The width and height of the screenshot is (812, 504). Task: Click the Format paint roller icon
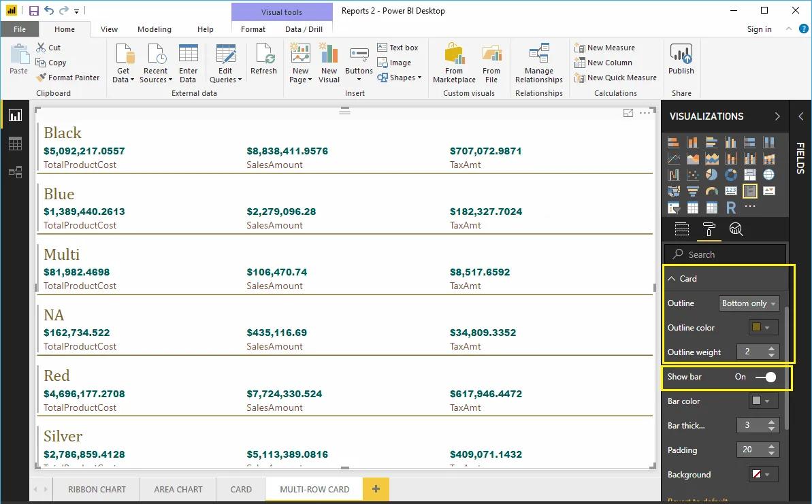709,229
